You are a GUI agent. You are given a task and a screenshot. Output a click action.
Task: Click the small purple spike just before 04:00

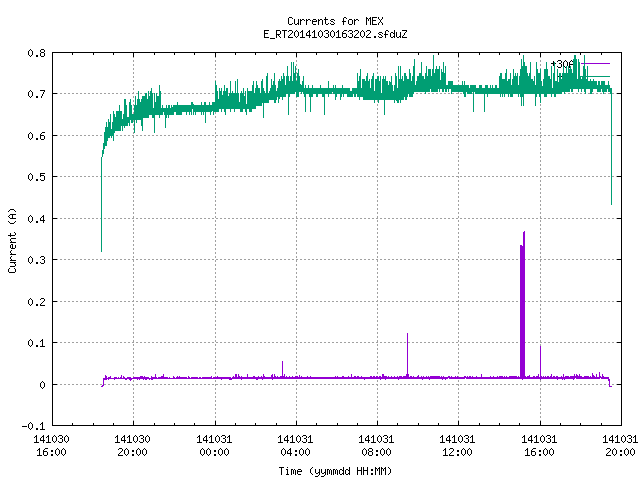point(282,369)
